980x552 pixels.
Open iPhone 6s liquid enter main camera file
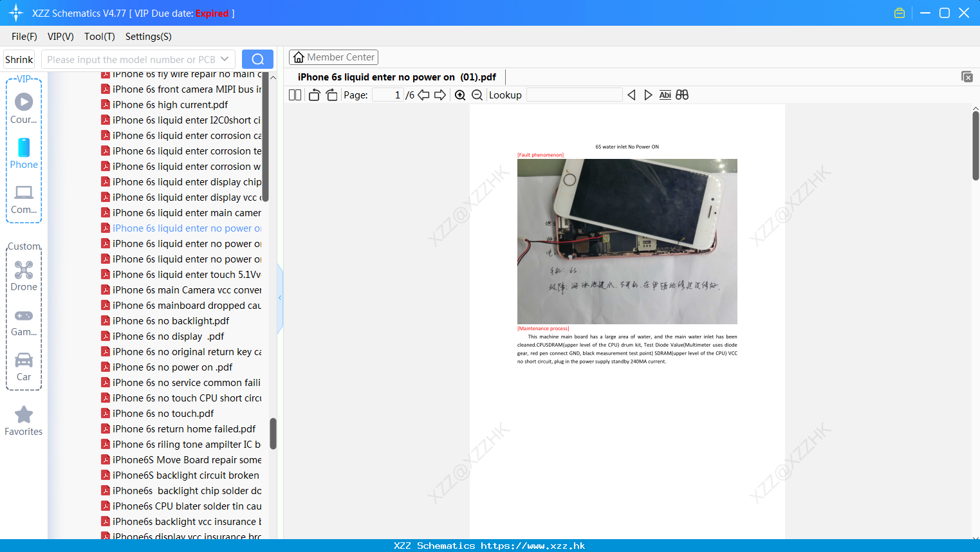[181, 213]
